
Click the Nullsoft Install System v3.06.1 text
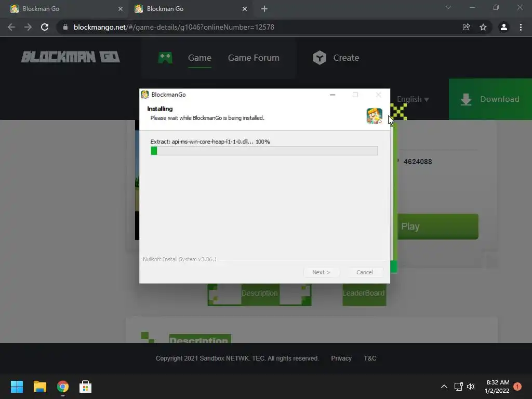pyautogui.click(x=180, y=259)
